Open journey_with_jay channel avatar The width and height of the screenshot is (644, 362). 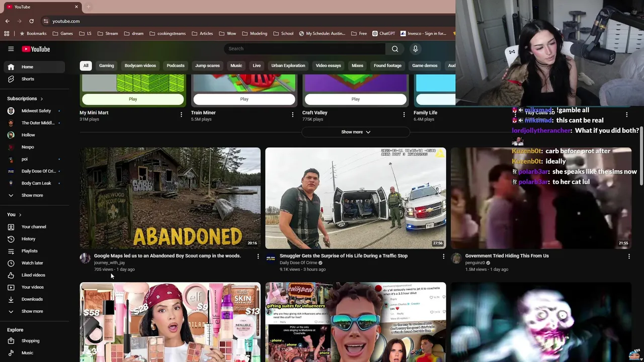[85, 258]
